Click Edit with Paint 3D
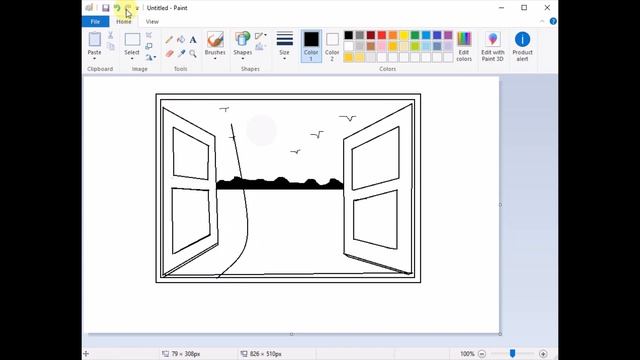Image resolution: width=640 pixels, height=360 pixels. [493, 47]
